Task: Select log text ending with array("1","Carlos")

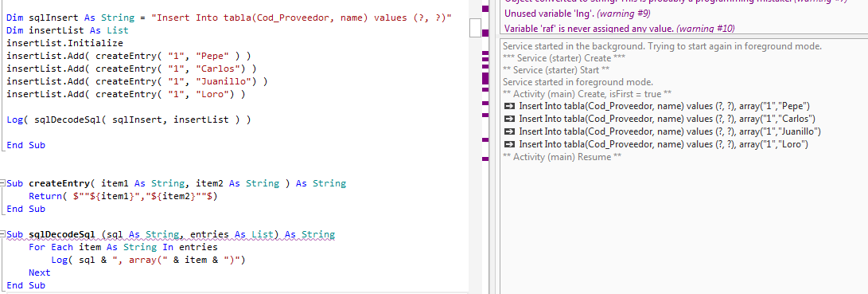Action: (x=667, y=119)
